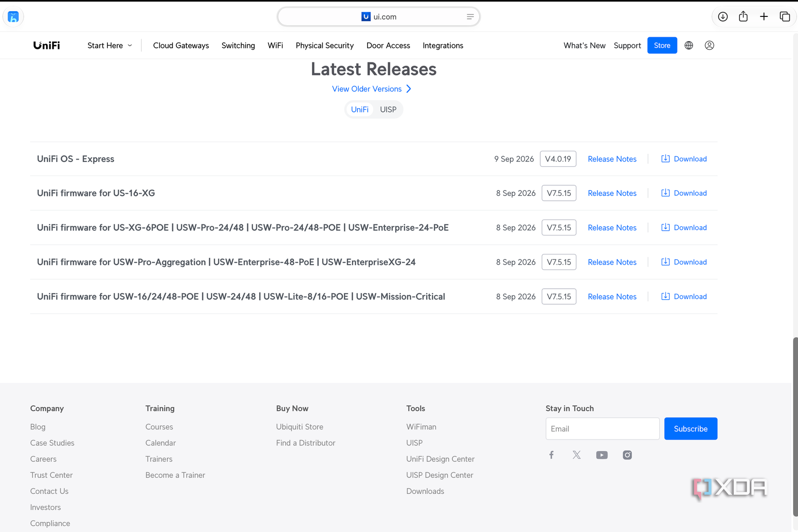Open the Integrations menu
Viewport: 798px width, 532px height.
coord(443,45)
